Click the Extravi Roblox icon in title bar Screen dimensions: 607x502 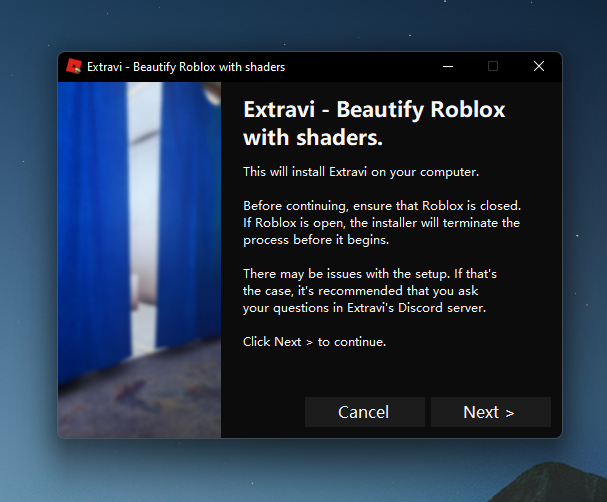click(x=74, y=66)
